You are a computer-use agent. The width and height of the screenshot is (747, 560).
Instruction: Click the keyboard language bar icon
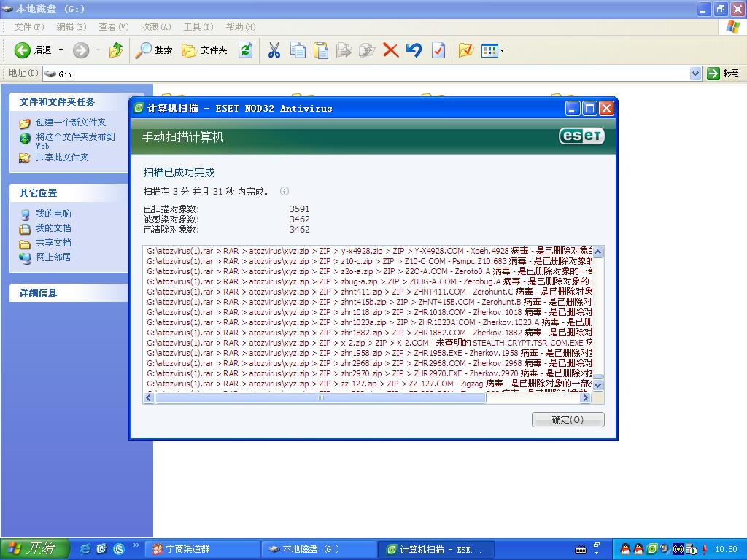(581, 550)
